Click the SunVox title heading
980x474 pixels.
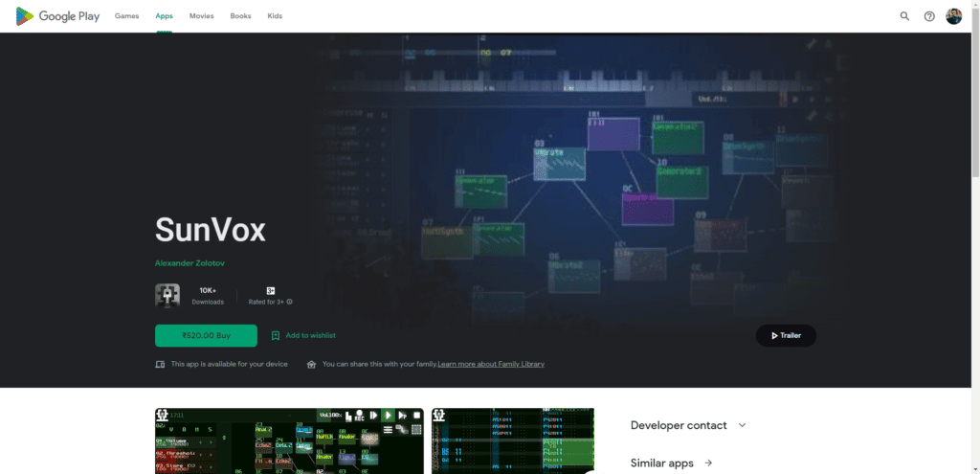coord(210,230)
